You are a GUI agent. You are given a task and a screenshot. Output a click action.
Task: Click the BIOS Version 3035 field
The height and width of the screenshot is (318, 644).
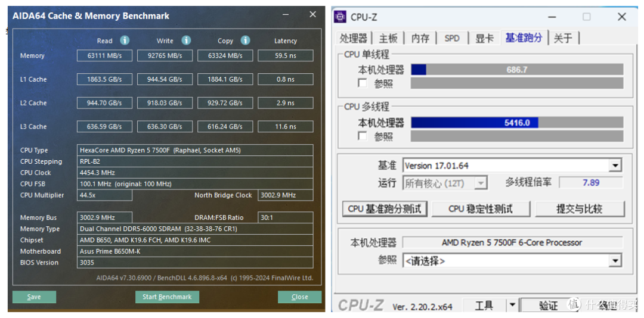(x=195, y=263)
